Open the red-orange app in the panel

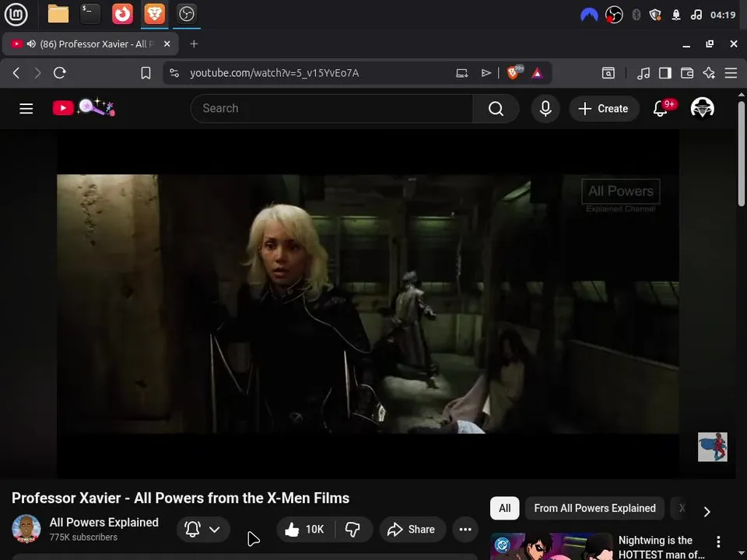122,14
